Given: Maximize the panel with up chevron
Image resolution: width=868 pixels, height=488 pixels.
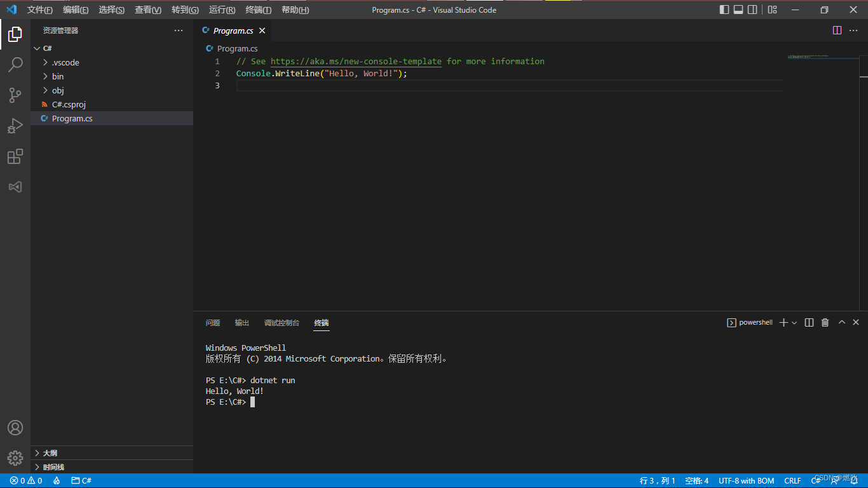Looking at the screenshot, I should pos(841,323).
